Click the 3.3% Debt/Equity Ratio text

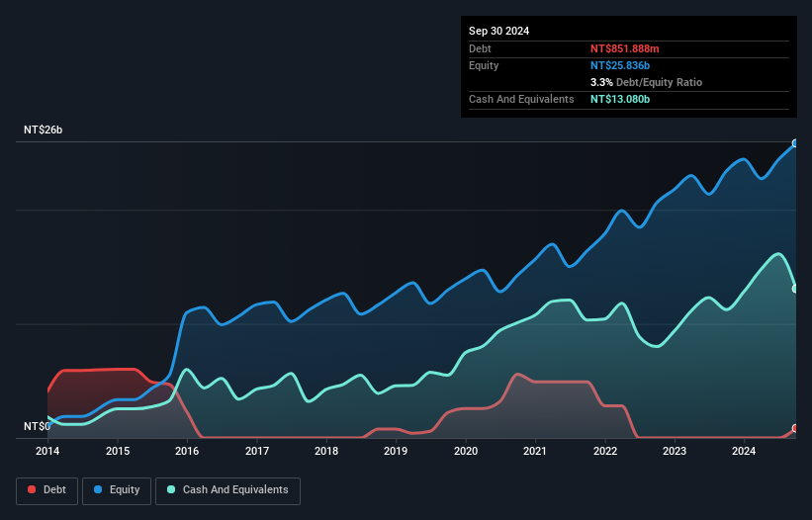646,82
